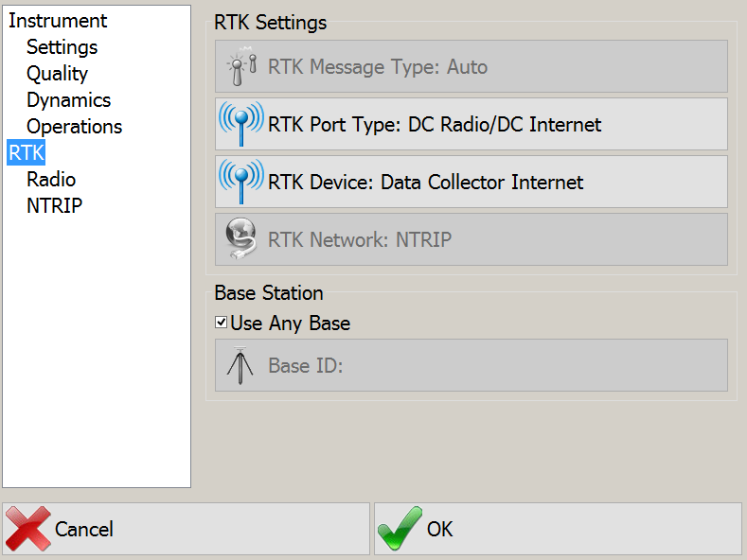Select Instrument in the left tree
The width and height of the screenshot is (747, 560).
point(58,21)
